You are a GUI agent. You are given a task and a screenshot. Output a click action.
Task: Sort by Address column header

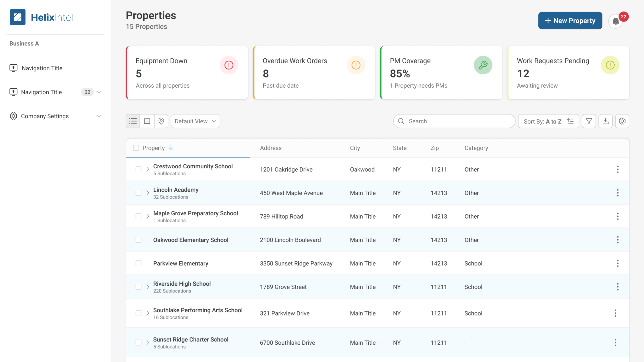(x=270, y=148)
